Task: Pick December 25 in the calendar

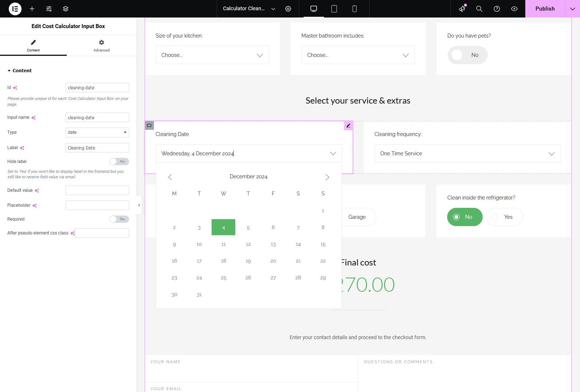Action: [223, 277]
